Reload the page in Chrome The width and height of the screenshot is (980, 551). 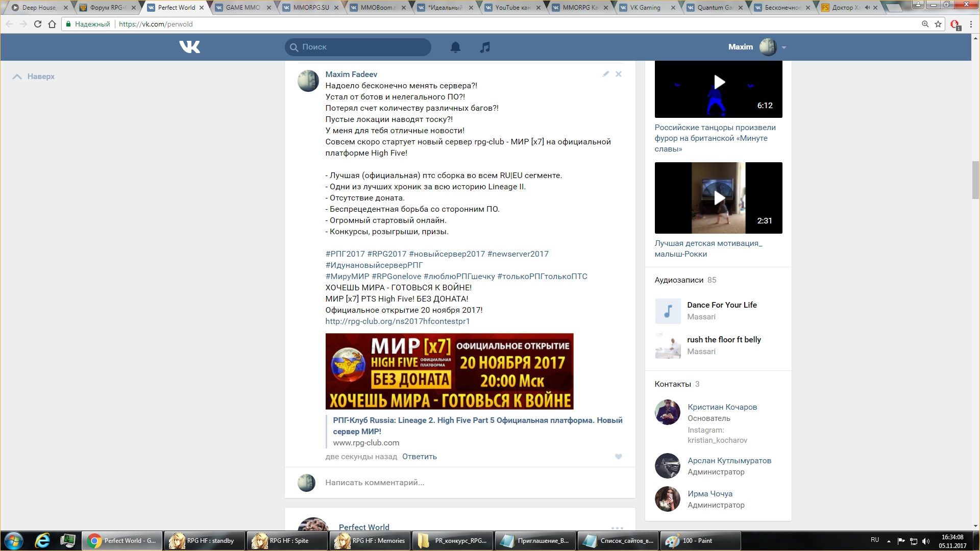coord(37,24)
